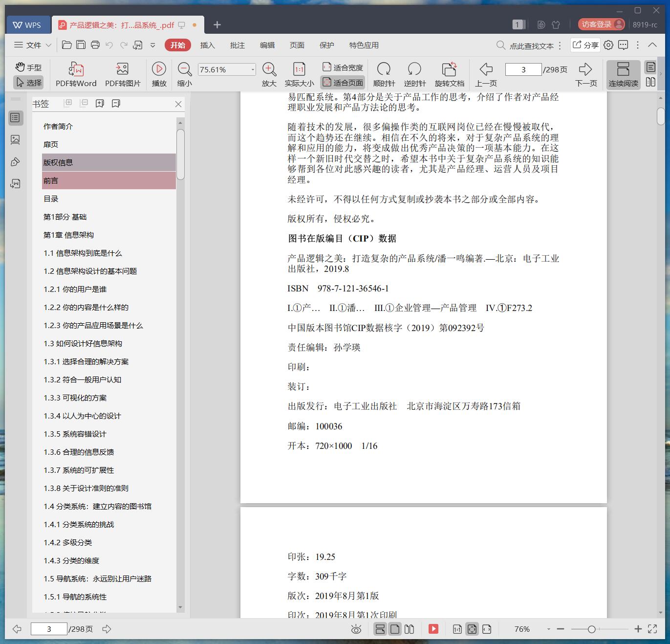
Task: Toggle 连续阅读 continuous reading
Action: (623, 75)
